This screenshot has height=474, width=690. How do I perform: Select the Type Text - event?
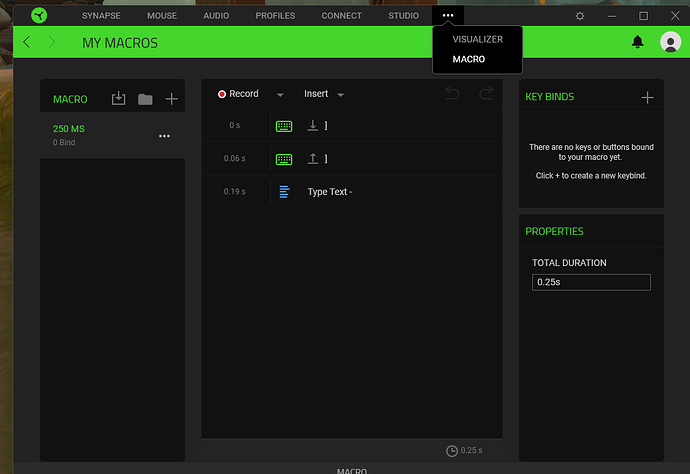[x=330, y=192]
